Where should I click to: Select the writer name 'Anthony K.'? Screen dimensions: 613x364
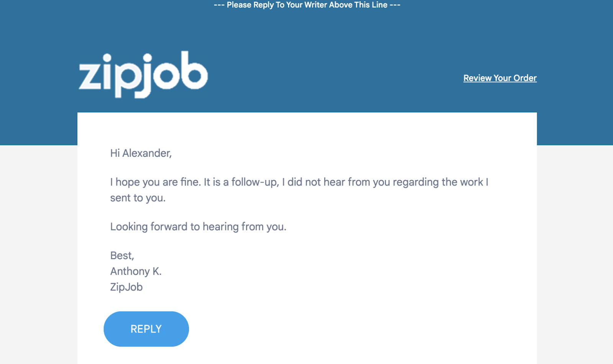pyautogui.click(x=136, y=271)
